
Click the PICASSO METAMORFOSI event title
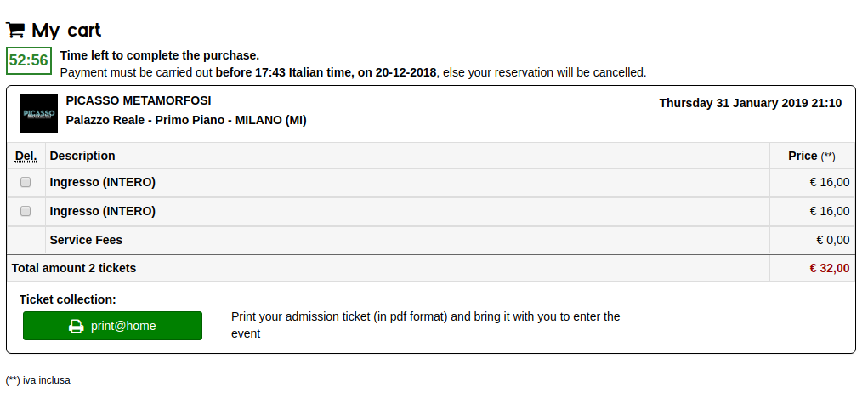coord(139,100)
